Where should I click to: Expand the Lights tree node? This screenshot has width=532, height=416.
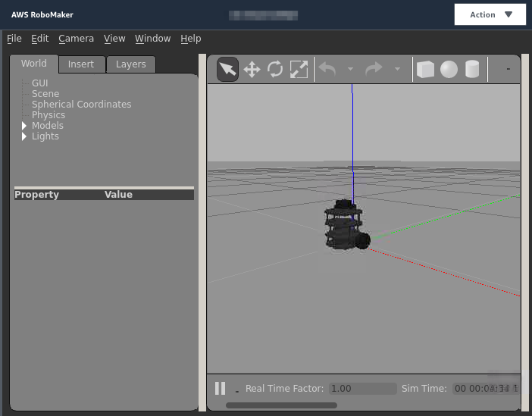[24, 136]
